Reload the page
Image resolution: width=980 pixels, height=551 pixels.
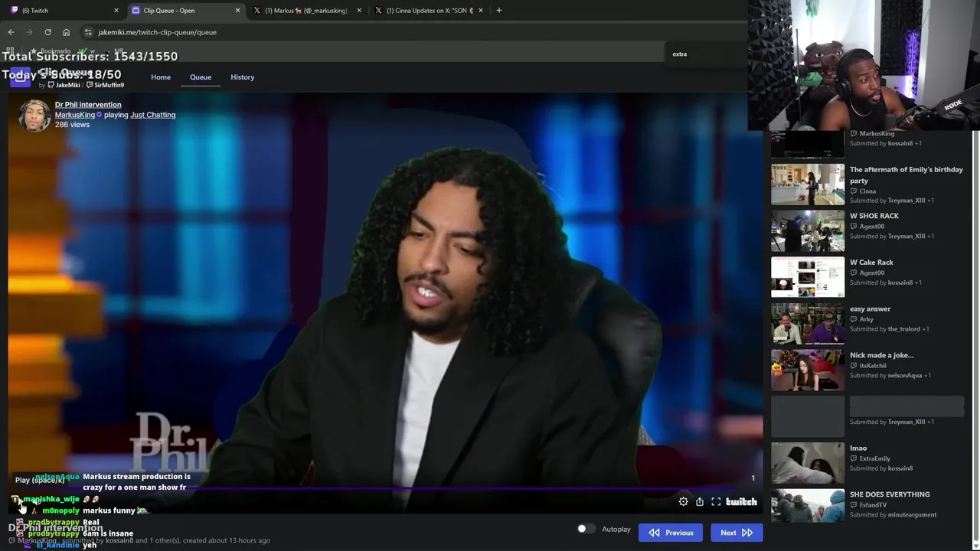(x=47, y=32)
